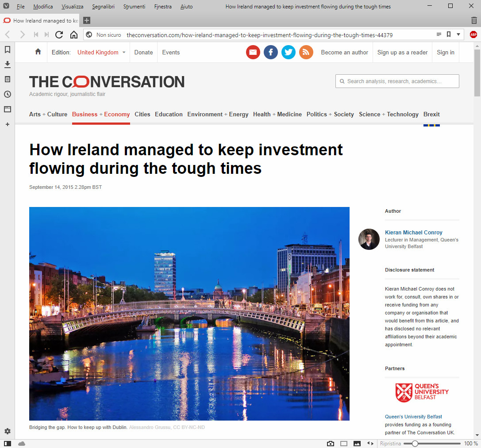Open reader view from the address bar
The image size is (481, 448).
pos(439,34)
